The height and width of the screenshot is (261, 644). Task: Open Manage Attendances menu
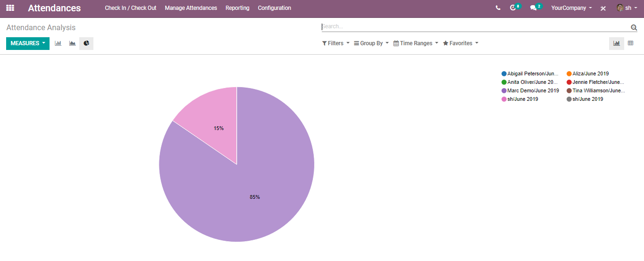tap(191, 8)
